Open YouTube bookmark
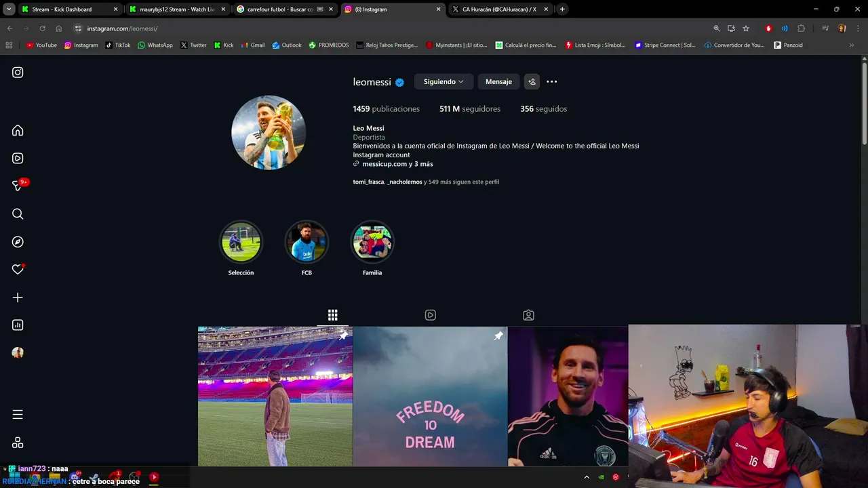 (x=41, y=45)
